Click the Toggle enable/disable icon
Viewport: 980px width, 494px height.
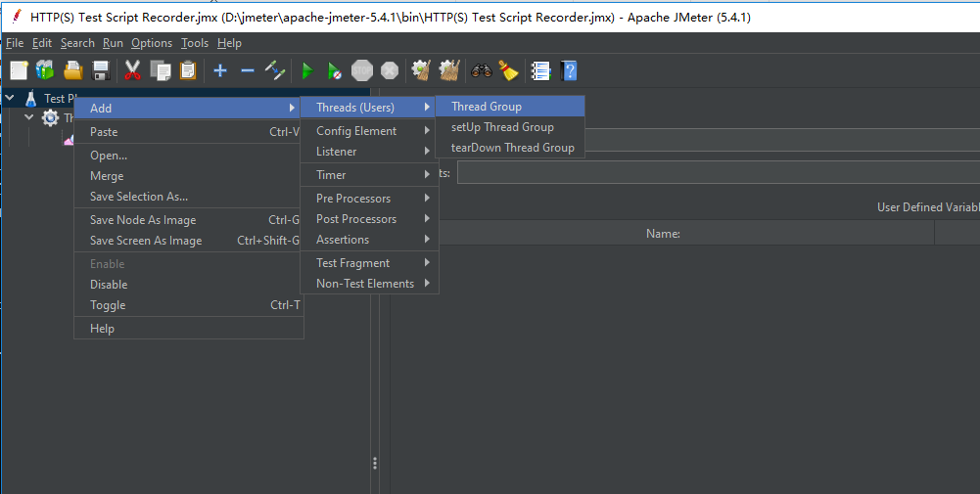[x=275, y=70]
